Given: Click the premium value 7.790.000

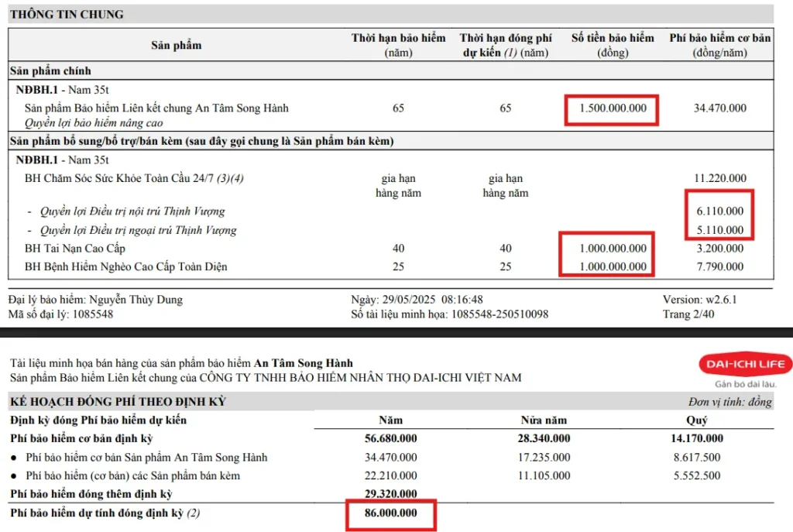Looking at the screenshot, I should 719,266.
